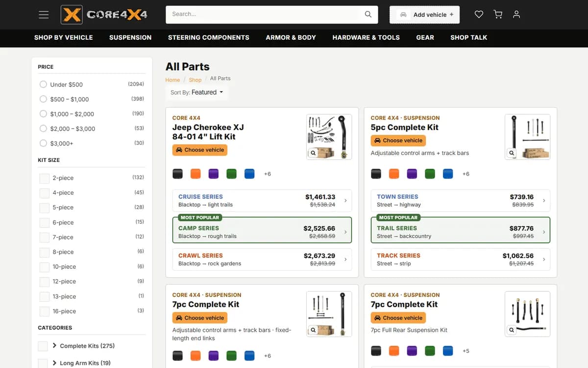Viewport: 588px width, 368px height.
Task: Pick black swatch on Jeep Cherokee kit
Action: click(x=178, y=174)
